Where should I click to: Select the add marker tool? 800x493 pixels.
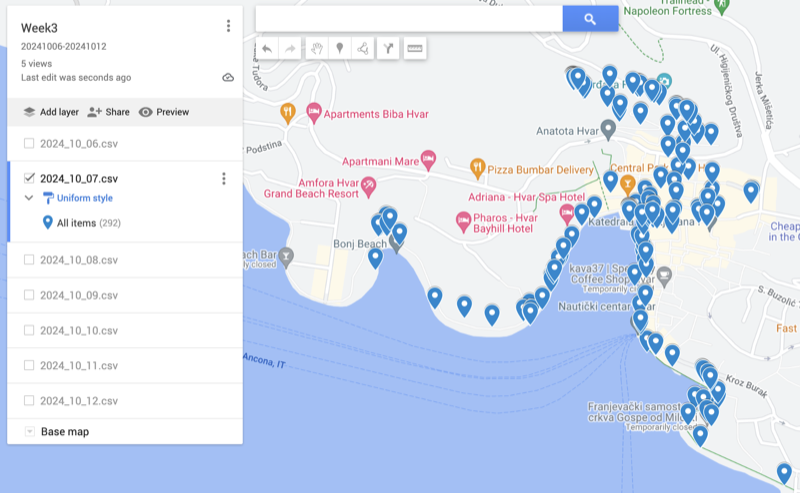[340, 48]
